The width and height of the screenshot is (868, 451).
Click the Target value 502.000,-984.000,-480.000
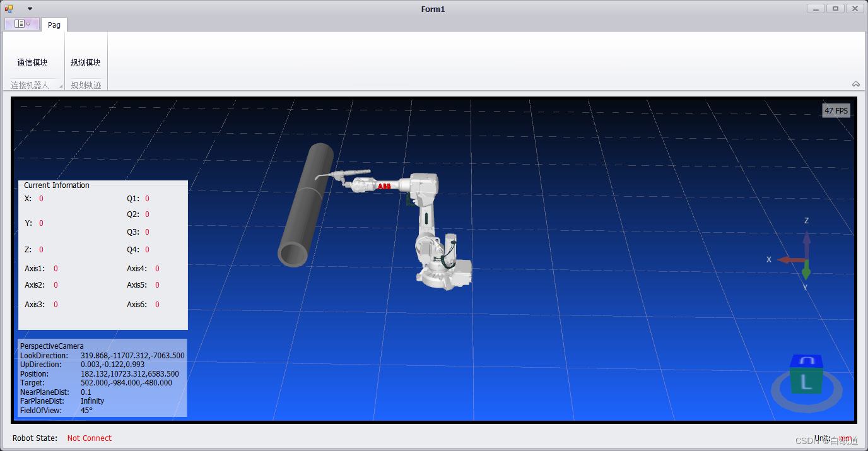126,383
